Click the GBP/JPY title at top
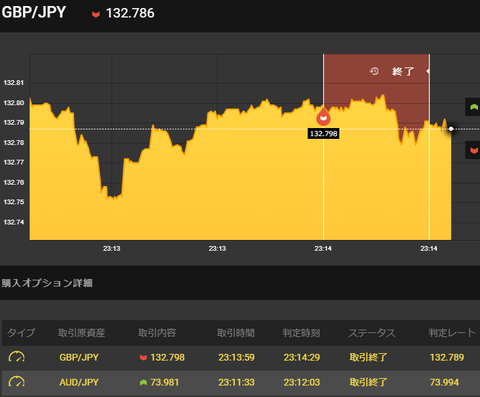Image resolution: width=480 pixels, height=397 pixels. (34, 13)
